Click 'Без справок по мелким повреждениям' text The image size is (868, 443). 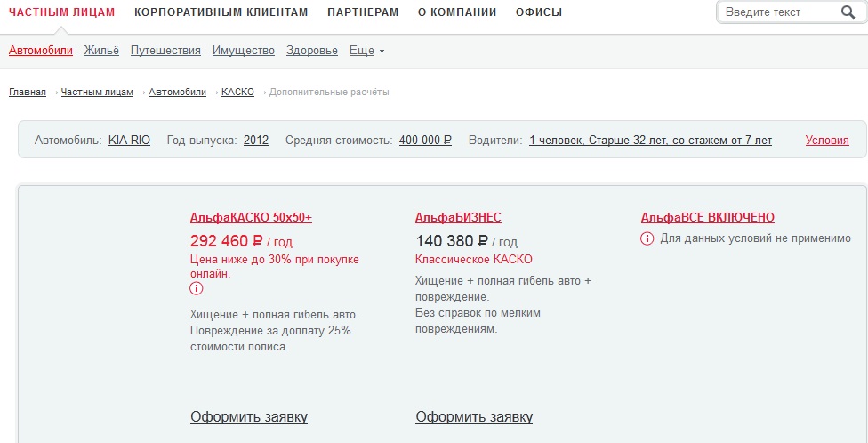point(478,321)
